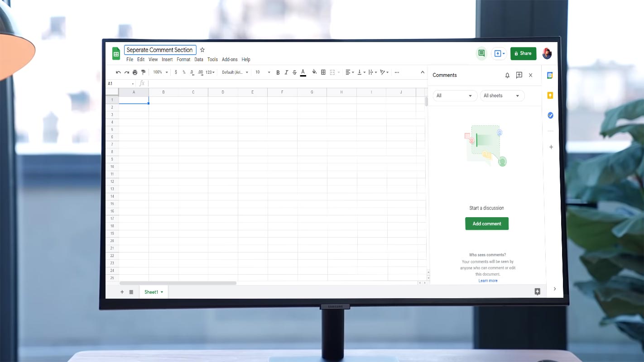
Task: Open Google Calendar in side panel
Action: 550,76
